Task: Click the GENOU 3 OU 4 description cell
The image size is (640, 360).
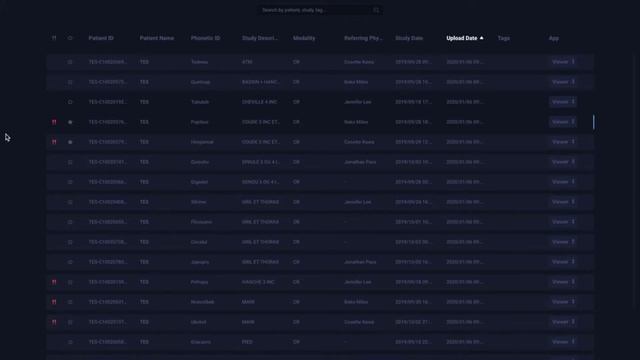Action: coord(260,182)
